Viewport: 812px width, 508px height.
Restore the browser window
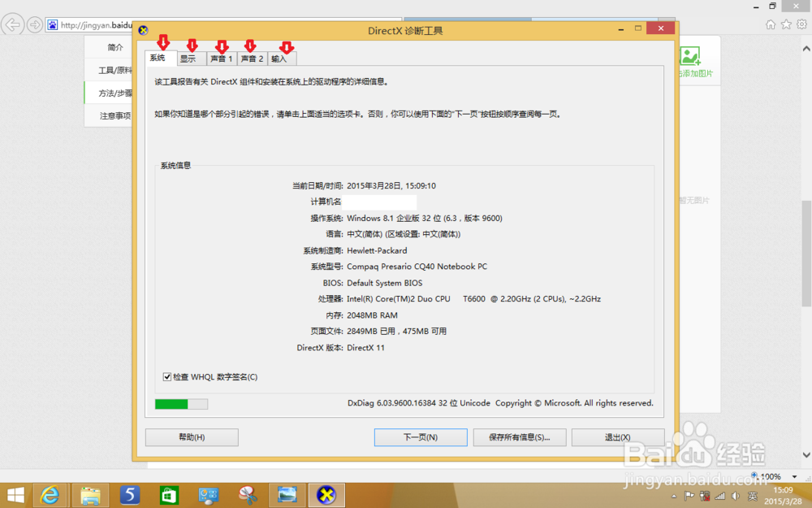point(772,7)
